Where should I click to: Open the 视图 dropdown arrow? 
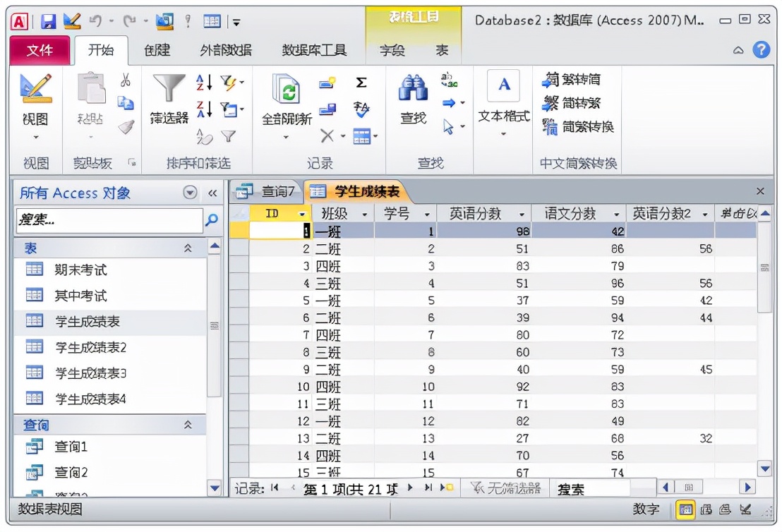coord(35,137)
